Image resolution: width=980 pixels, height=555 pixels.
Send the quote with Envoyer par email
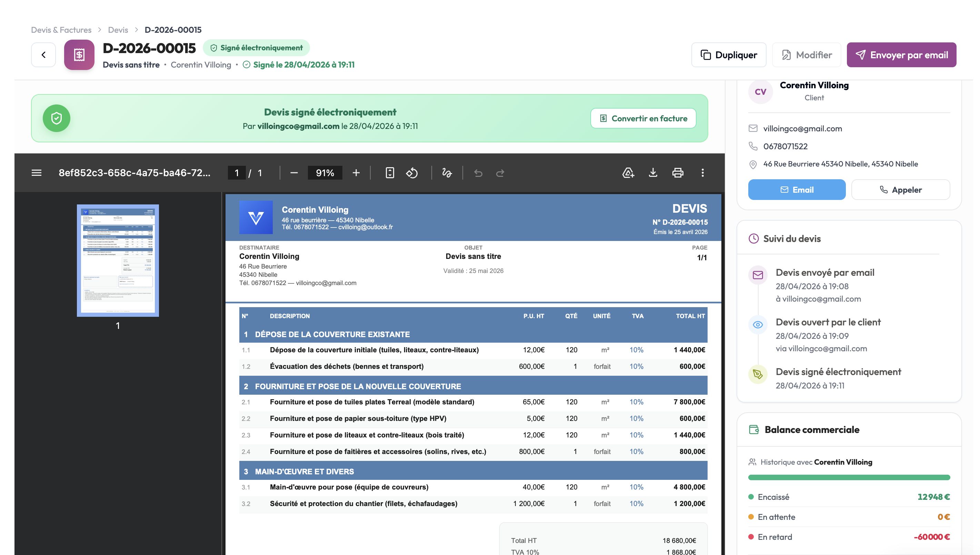[x=901, y=55]
